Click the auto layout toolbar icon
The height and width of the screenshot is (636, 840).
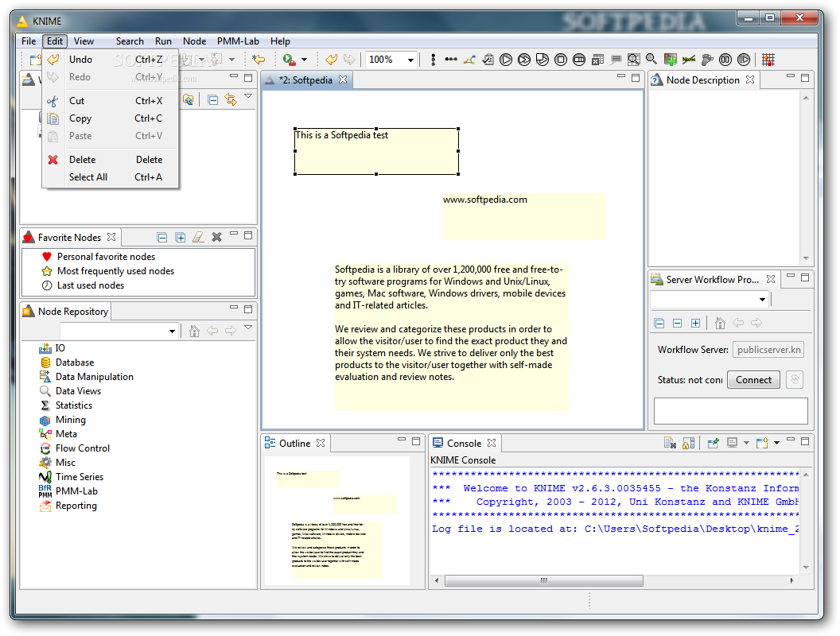(x=469, y=60)
